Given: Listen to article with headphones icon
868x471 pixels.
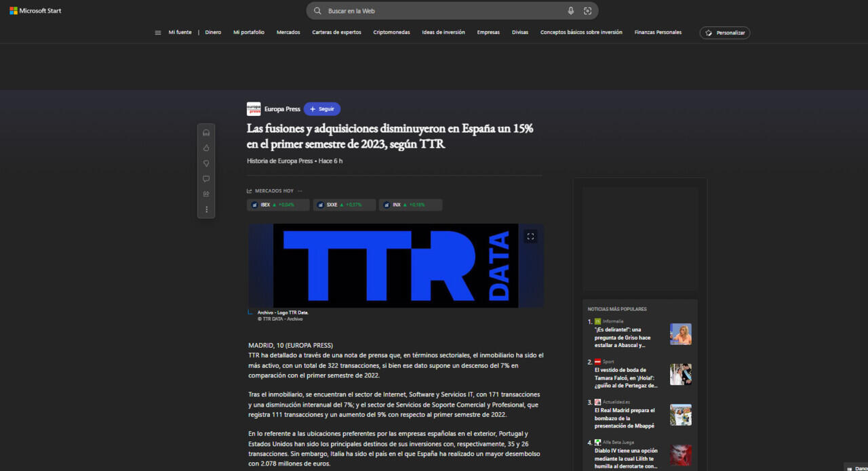Looking at the screenshot, I should (x=206, y=132).
